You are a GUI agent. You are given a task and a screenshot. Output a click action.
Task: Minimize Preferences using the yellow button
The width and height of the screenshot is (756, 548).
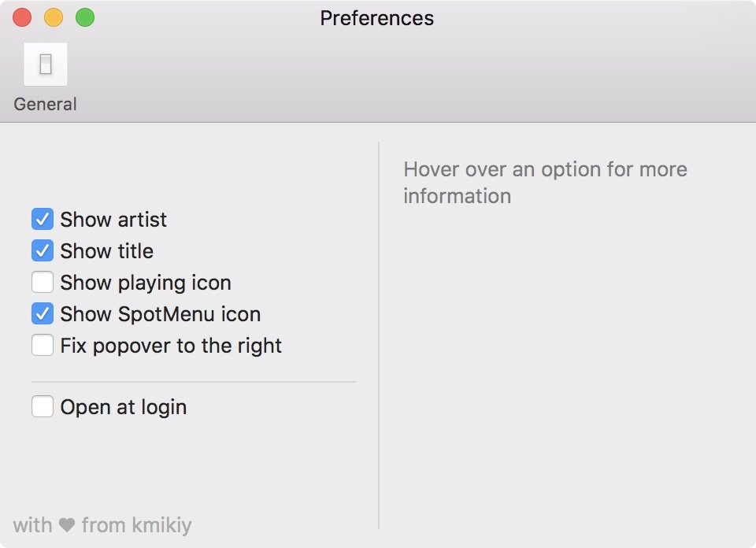(54, 17)
